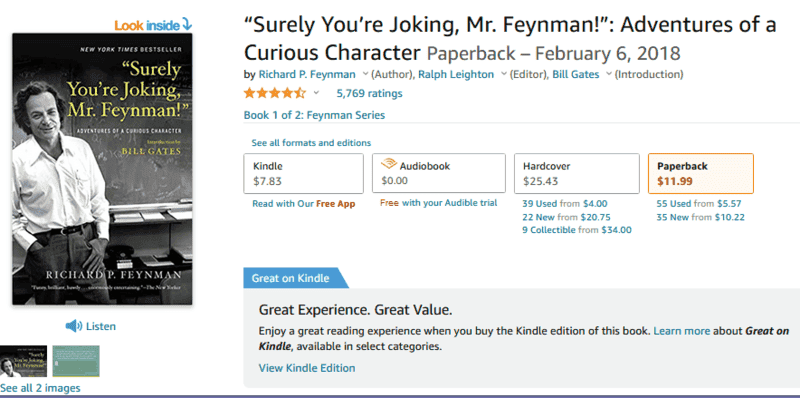Expand the Ralph Leighton contributor dropdown
This screenshot has width=800, height=398.
[x=504, y=74]
